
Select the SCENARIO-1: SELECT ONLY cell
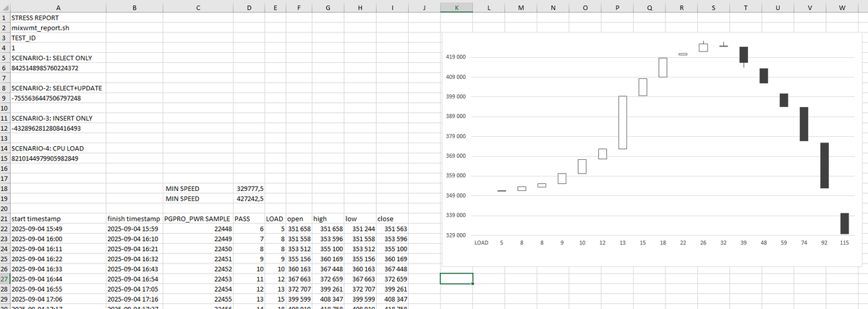[x=58, y=57]
